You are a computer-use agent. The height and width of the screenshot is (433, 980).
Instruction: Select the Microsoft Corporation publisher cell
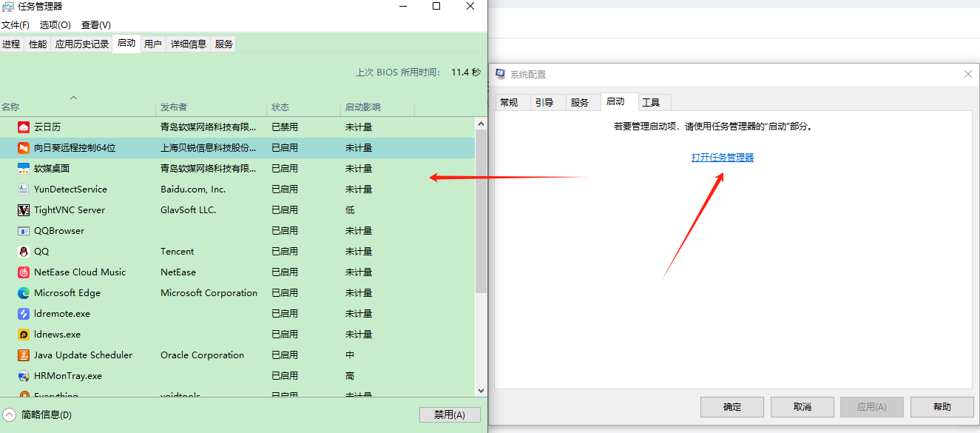tap(209, 293)
